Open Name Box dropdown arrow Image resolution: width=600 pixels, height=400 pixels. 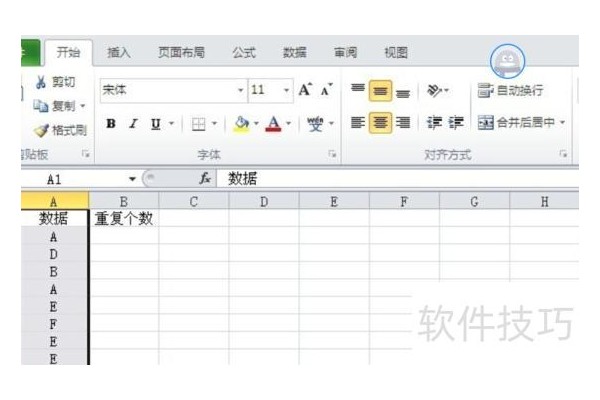[132, 179]
